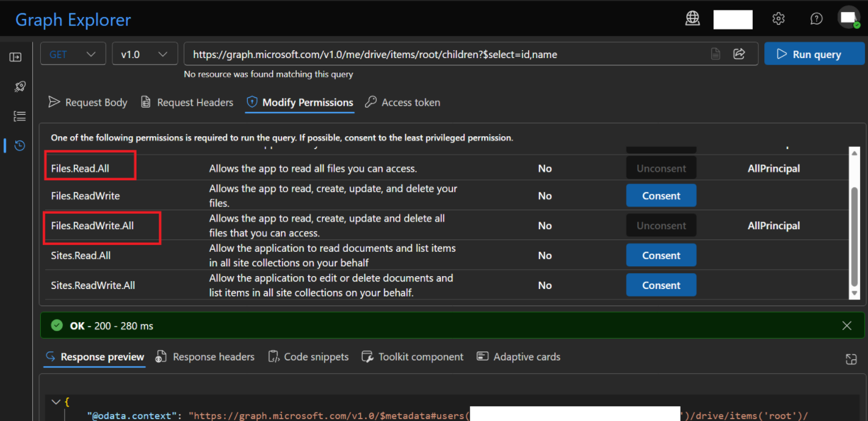Dismiss the OK 200 status message
This screenshot has height=421, width=868.
click(847, 326)
